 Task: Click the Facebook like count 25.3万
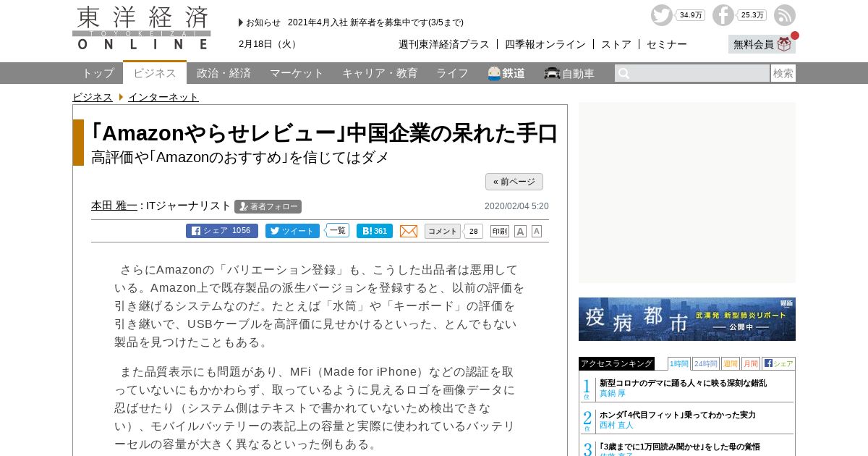pos(752,15)
